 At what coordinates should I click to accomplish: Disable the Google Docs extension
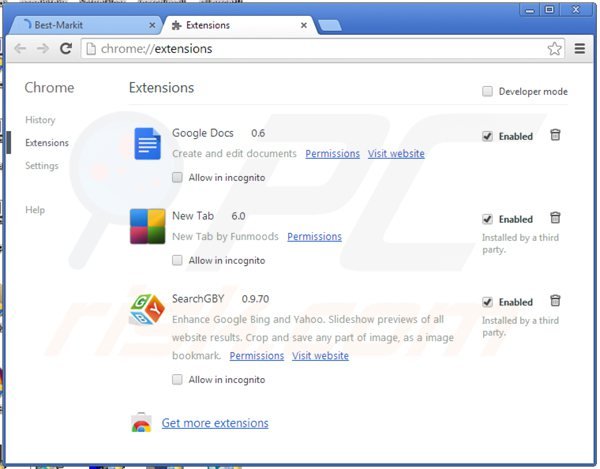(487, 136)
